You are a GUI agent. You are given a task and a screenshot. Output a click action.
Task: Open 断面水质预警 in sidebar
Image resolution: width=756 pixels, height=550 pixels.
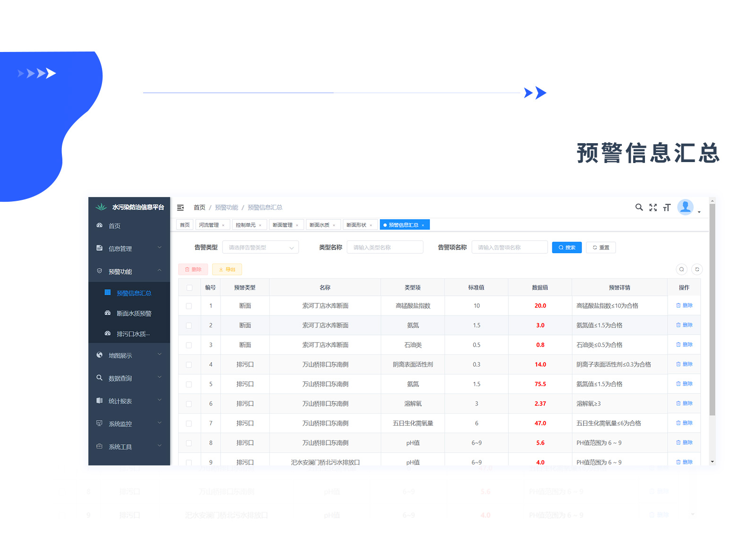tap(134, 314)
